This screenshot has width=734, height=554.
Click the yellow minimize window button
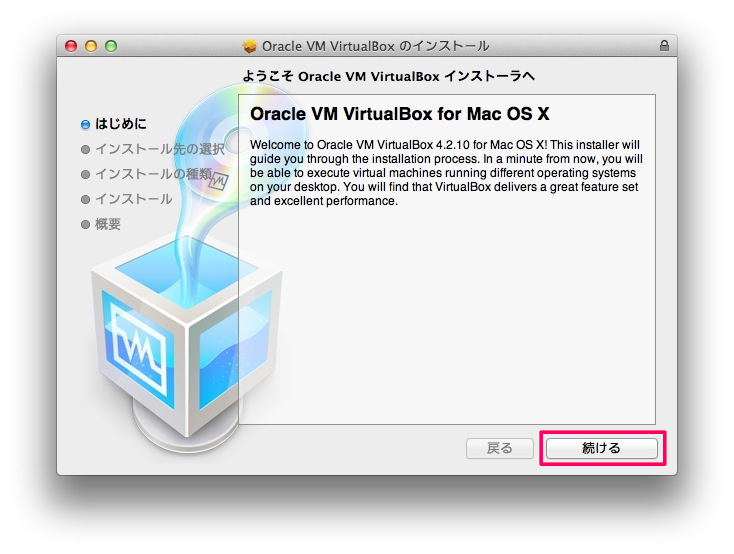click(91, 46)
